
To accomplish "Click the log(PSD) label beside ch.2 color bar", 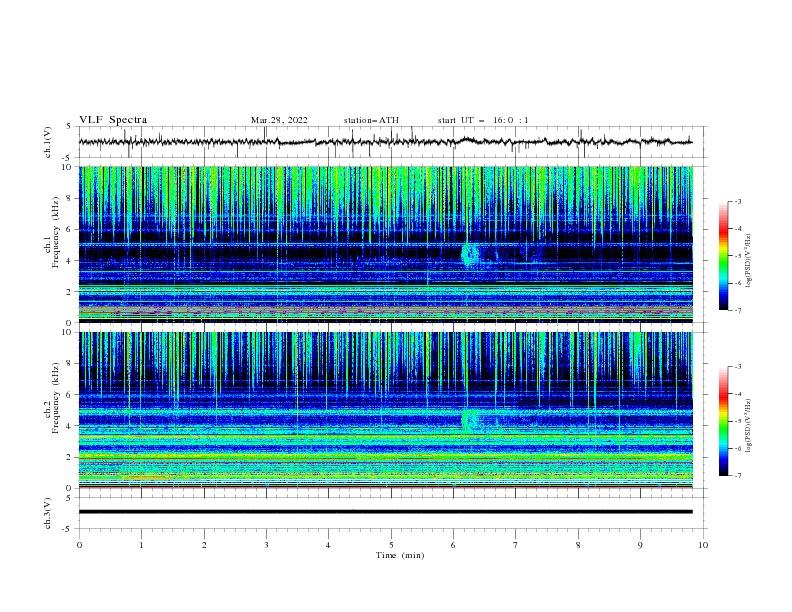I will click(x=748, y=426).
